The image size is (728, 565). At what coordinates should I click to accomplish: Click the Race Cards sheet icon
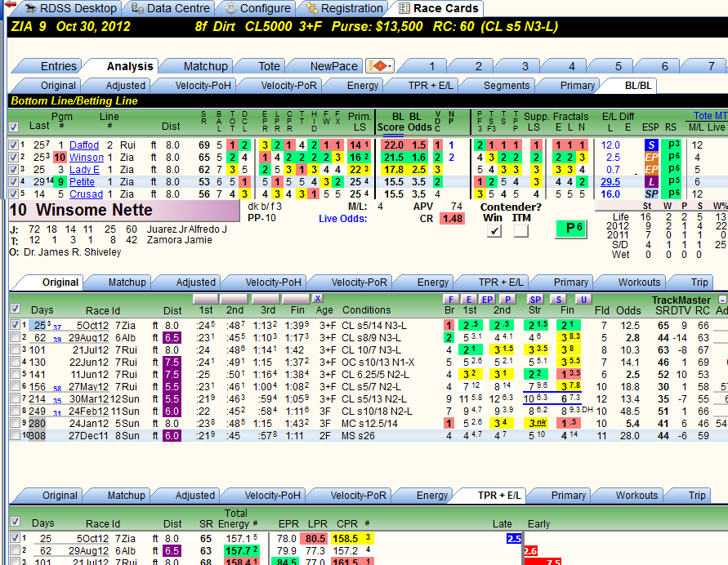click(404, 8)
